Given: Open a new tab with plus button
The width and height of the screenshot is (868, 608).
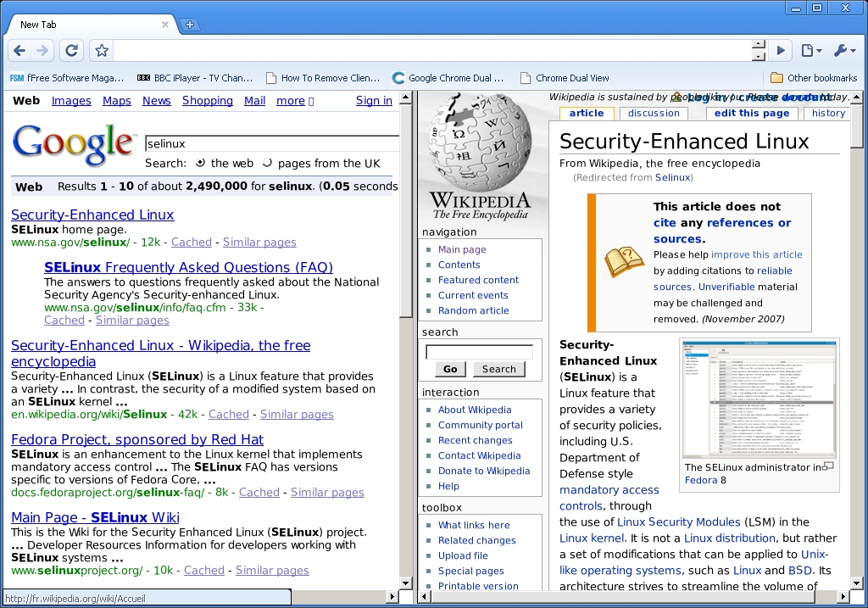Looking at the screenshot, I should [190, 25].
